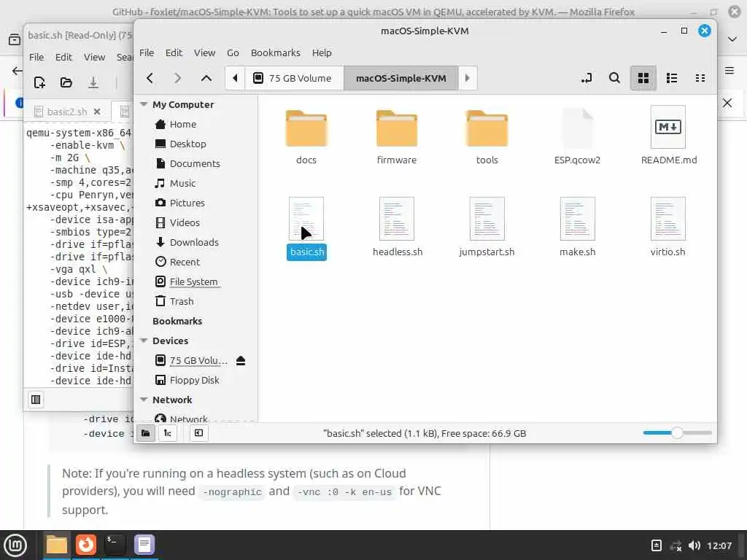Click the 75 GB Volume path button
The height and width of the screenshot is (560, 747).
coord(294,78)
